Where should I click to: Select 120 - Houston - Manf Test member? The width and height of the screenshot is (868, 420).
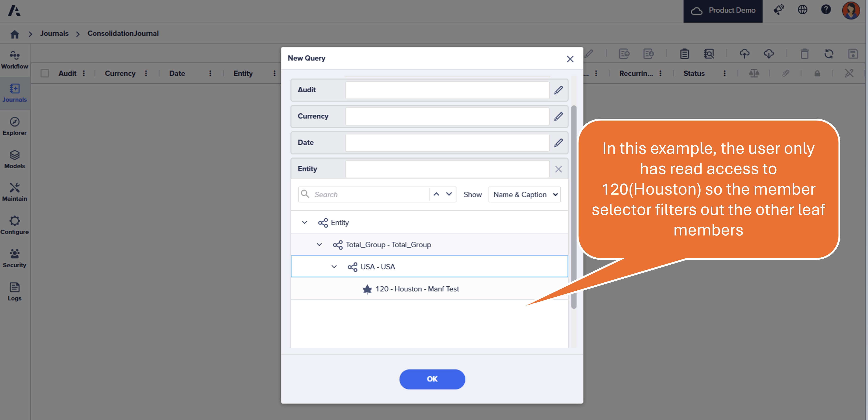[x=429, y=289]
